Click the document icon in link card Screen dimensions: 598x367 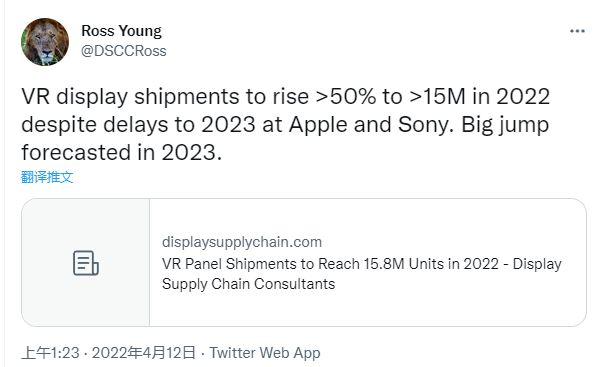tap(85, 263)
